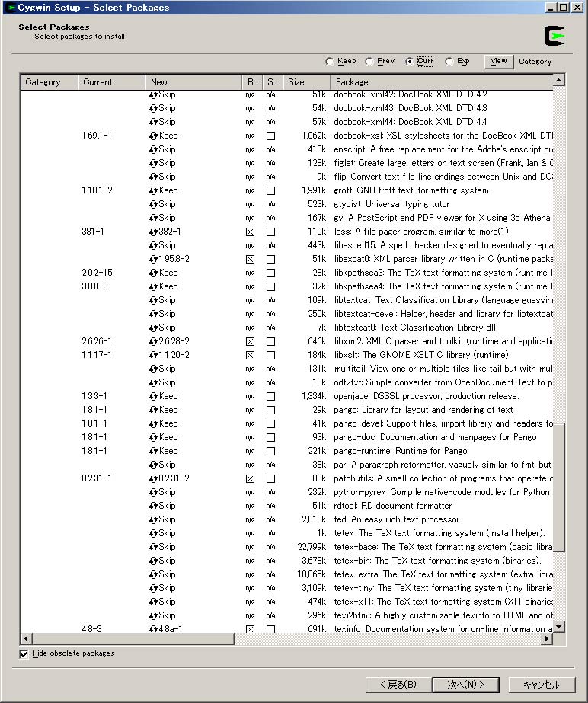The width and height of the screenshot is (588, 703).
Task: Cycle version icon for libexpat0 1.95.8-2
Action: click(x=153, y=259)
